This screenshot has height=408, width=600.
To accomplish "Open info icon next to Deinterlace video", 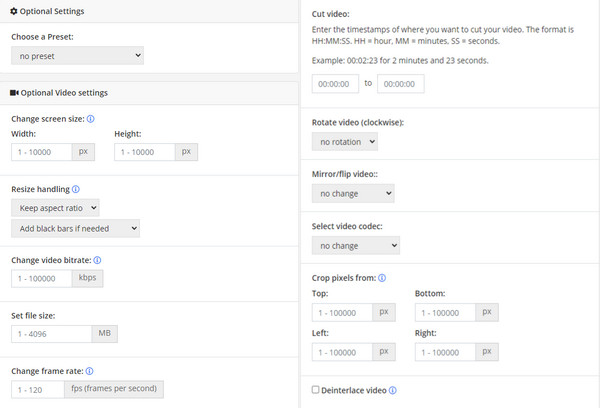I will click(x=393, y=390).
